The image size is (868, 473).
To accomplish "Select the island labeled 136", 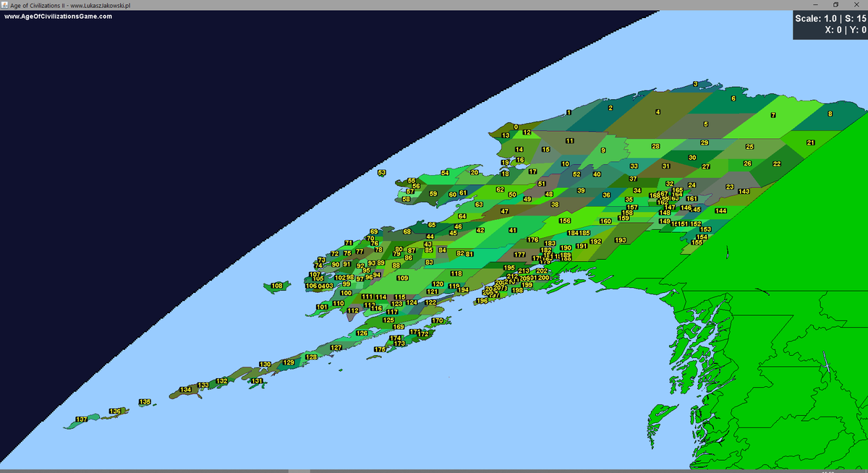I will (115, 412).
